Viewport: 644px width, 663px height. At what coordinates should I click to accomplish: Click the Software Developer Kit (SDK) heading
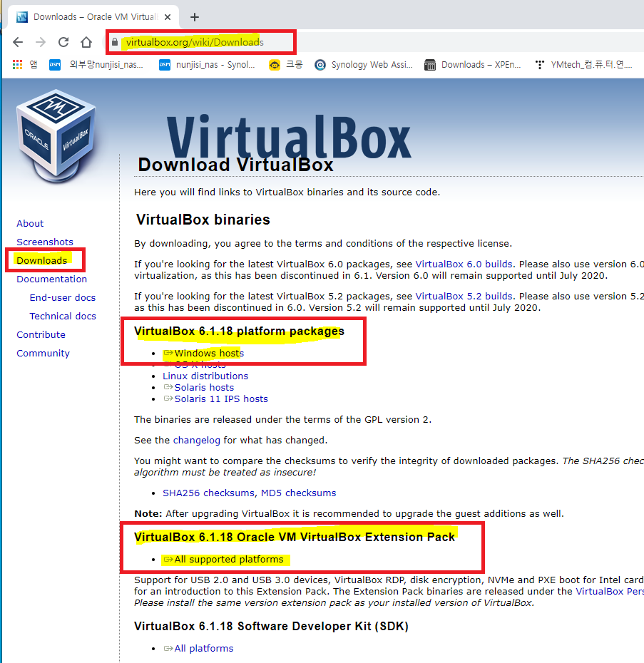pyautogui.click(x=271, y=626)
